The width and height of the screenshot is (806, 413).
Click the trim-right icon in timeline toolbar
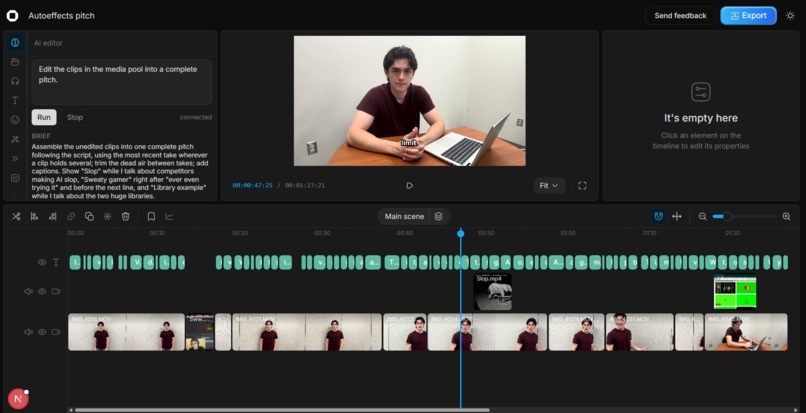pos(52,217)
